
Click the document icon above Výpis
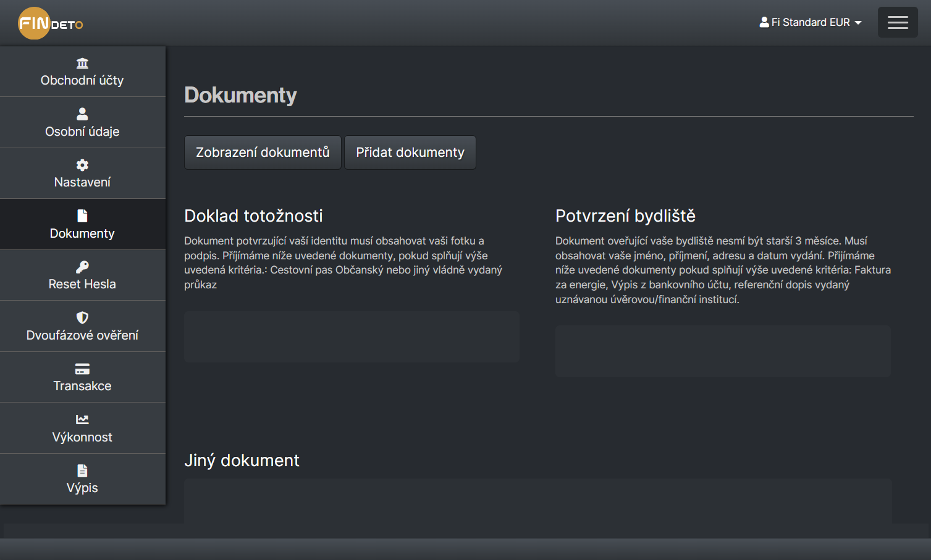click(82, 470)
